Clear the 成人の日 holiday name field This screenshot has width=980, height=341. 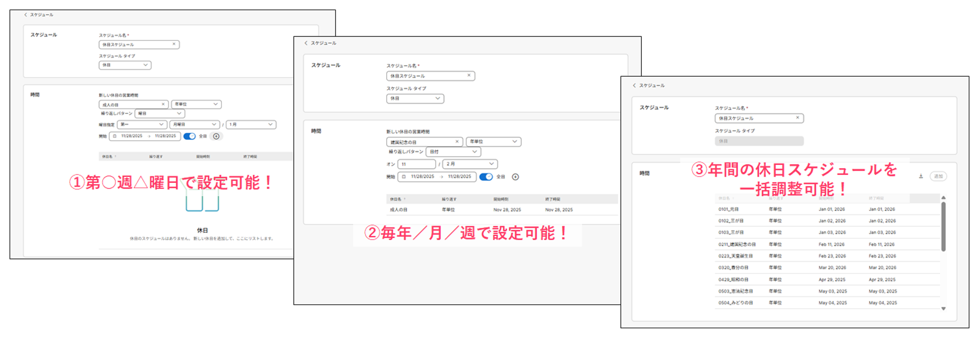(x=163, y=105)
